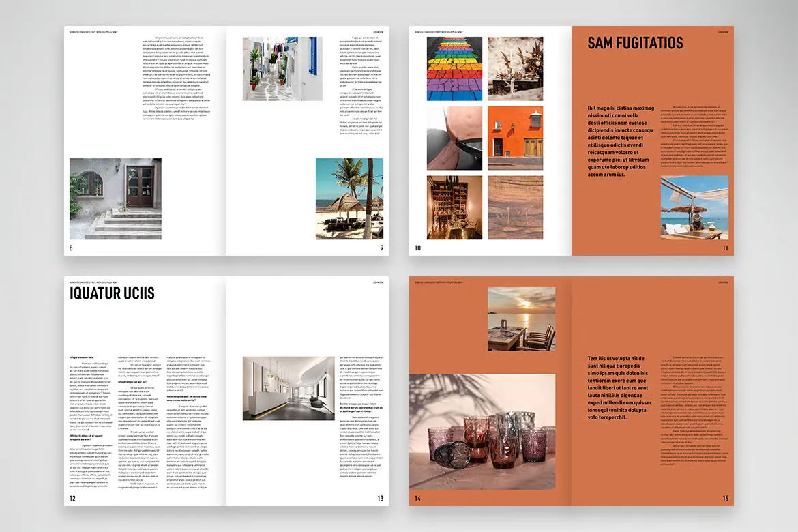
Task: Click the white alley street photo
Action: [x=282, y=69]
